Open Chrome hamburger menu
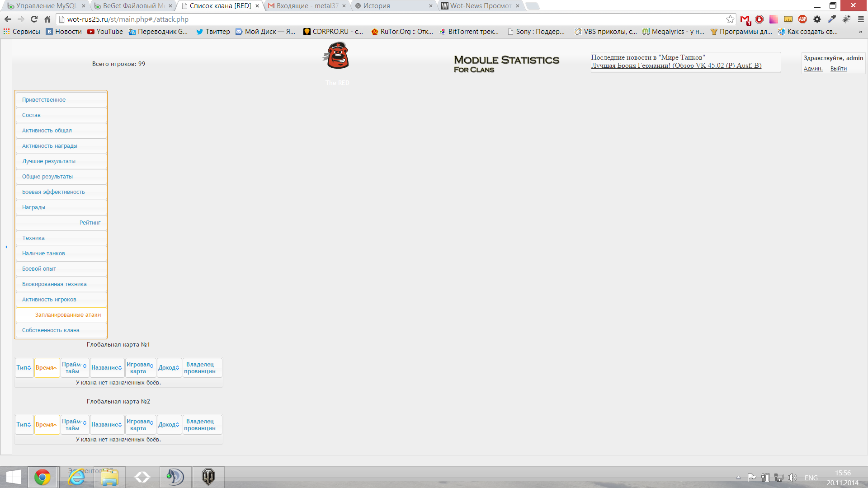Screen dimensions: 868x488 (x=861, y=19)
